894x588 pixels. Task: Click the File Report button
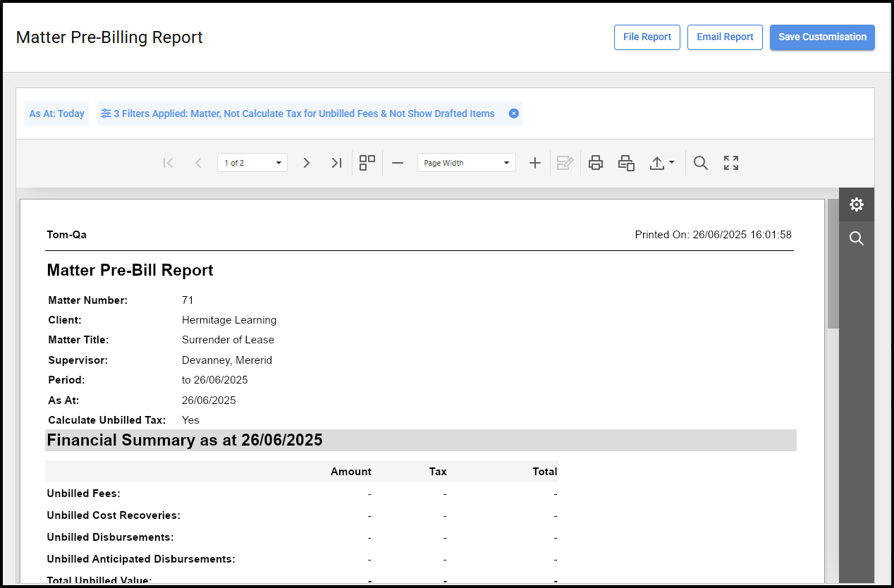click(x=647, y=37)
